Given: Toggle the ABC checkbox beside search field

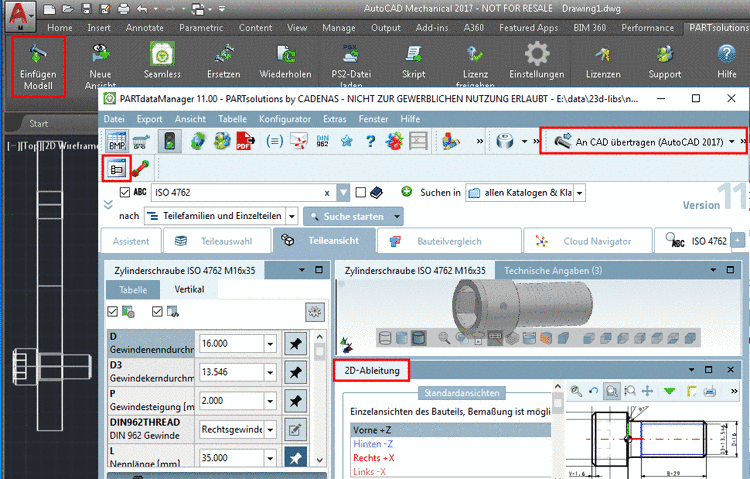Looking at the screenshot, I should 125,192.
